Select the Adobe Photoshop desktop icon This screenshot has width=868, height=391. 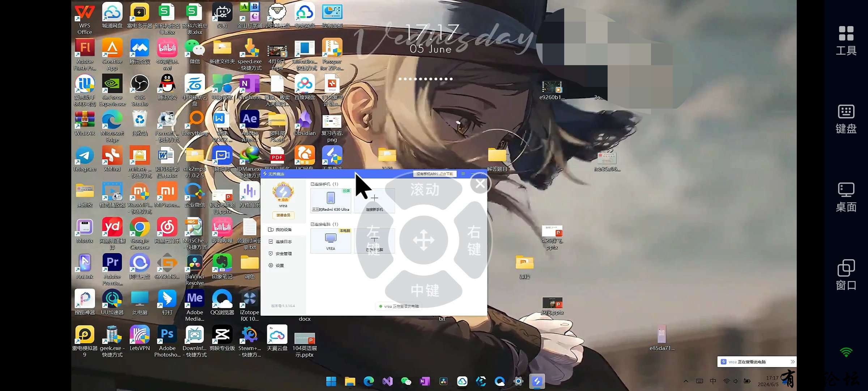tap(167, 341)
